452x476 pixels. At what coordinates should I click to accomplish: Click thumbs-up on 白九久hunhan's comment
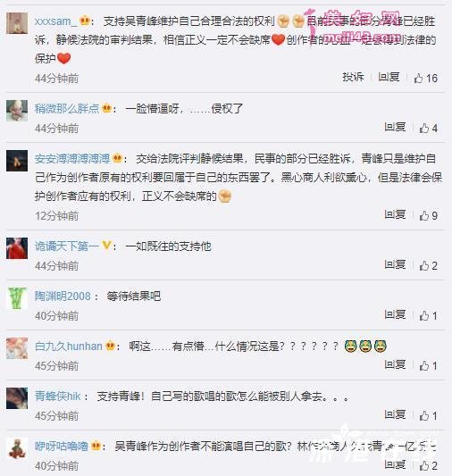pos(429,366)
